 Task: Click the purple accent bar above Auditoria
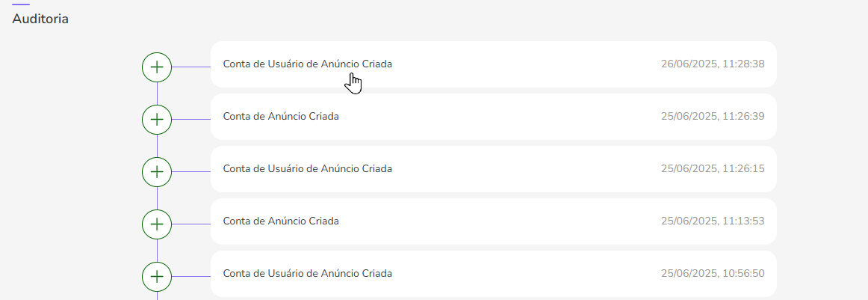click(x=21, y=4)
